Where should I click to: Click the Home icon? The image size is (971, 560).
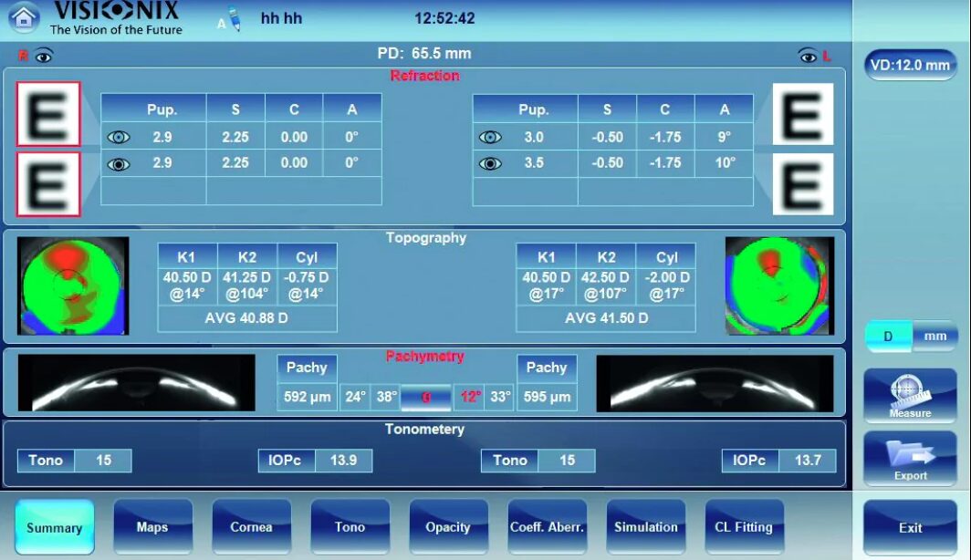click(x=24, y=17)
